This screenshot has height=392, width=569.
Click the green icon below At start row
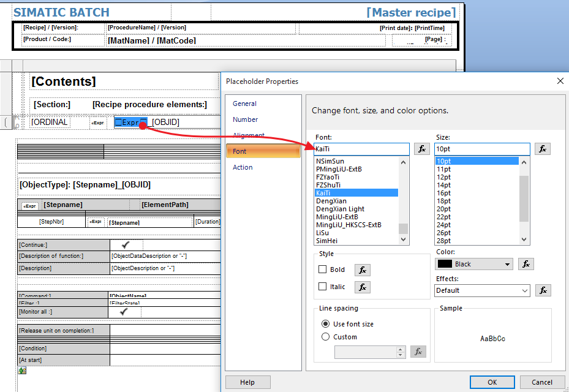pos(23,371)
